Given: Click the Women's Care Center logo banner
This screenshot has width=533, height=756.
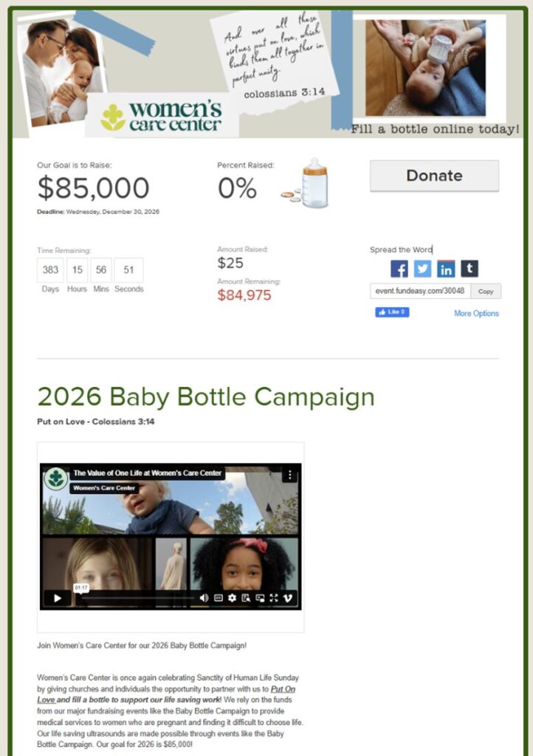Looking at the screenshot, I should tap(162, 117).
